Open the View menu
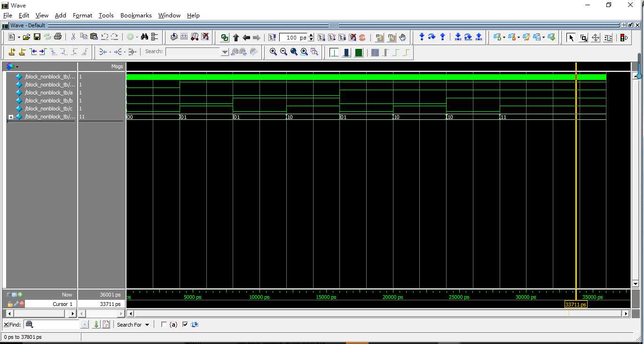 point(42,15)
